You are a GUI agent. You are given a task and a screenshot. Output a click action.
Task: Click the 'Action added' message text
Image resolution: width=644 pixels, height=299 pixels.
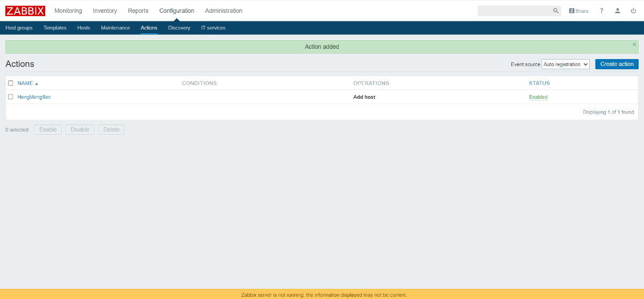(x=322, y=47)
